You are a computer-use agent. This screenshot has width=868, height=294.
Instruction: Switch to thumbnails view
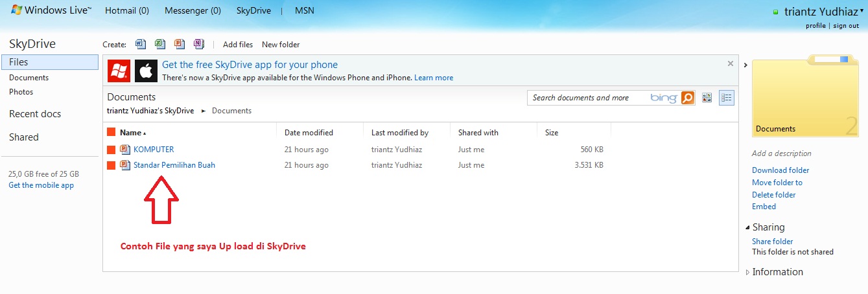pyautogui.click(x=707, y=98)
